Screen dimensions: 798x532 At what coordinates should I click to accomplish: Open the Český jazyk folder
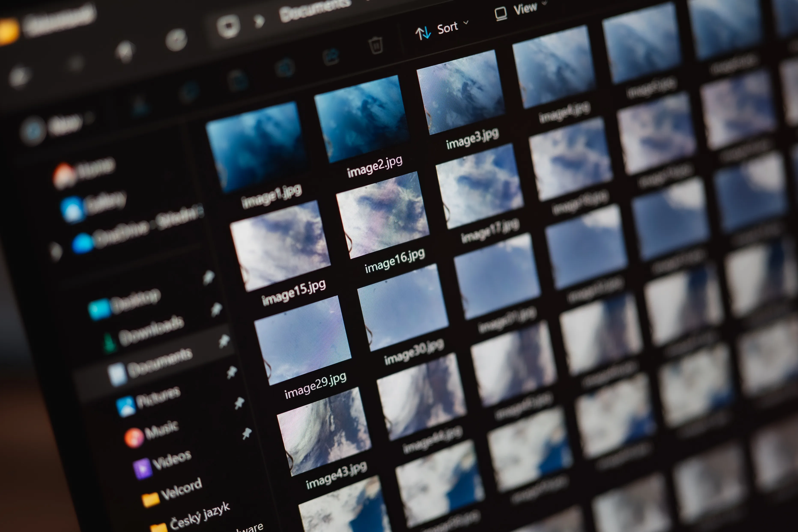[200, 517]
